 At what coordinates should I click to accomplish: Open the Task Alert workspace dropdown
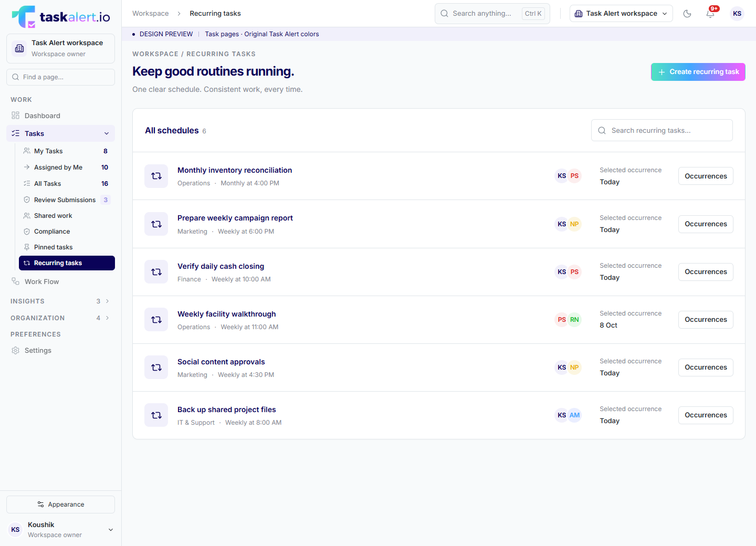[x=622, y=14]
